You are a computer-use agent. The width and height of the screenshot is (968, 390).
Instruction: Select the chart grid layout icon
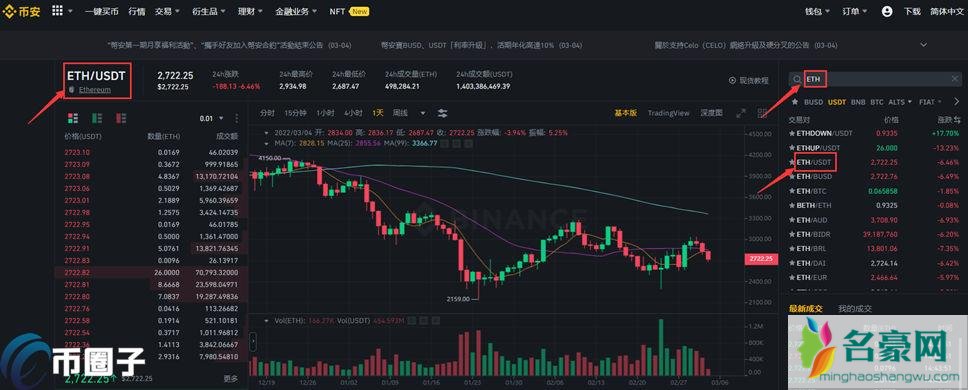(758, 113)
